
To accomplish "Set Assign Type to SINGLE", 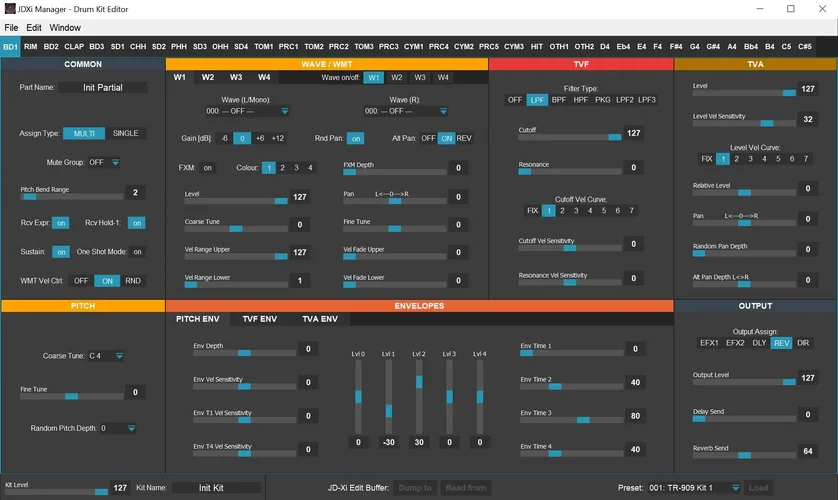I will [126, 133].
